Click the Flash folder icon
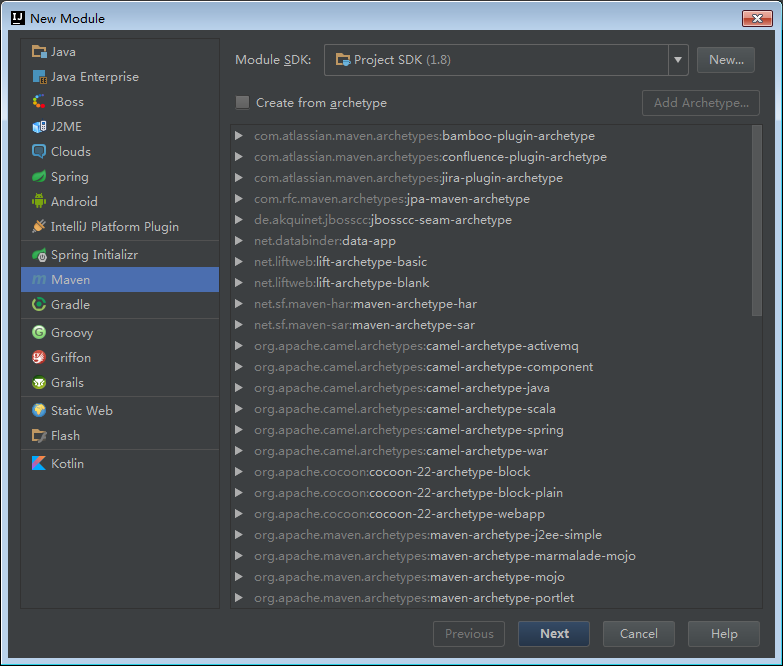The width and height of the screenshot is (783, 666). click(39, 435)
